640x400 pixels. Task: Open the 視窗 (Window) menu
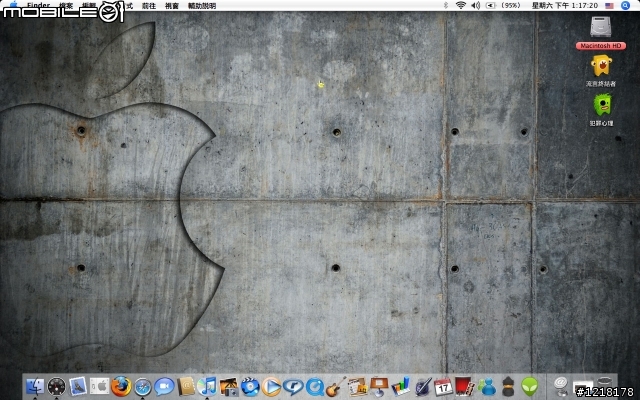[x=171, y=6]
